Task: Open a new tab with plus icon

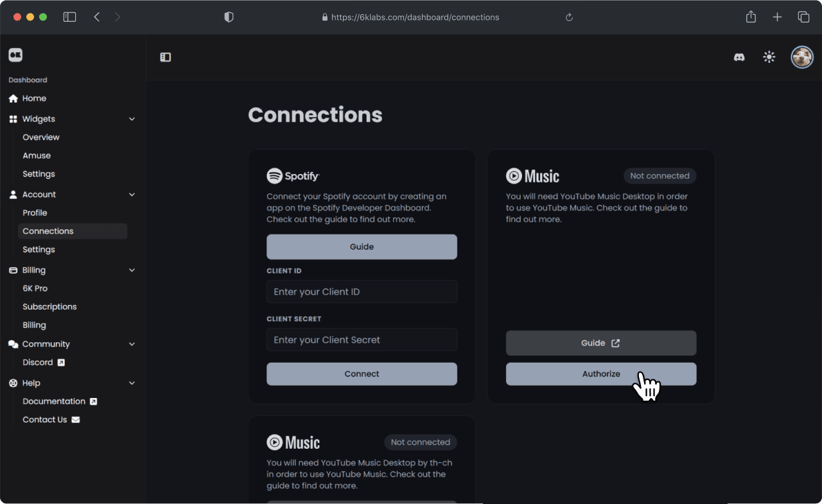Action: [x=777, y=17]
